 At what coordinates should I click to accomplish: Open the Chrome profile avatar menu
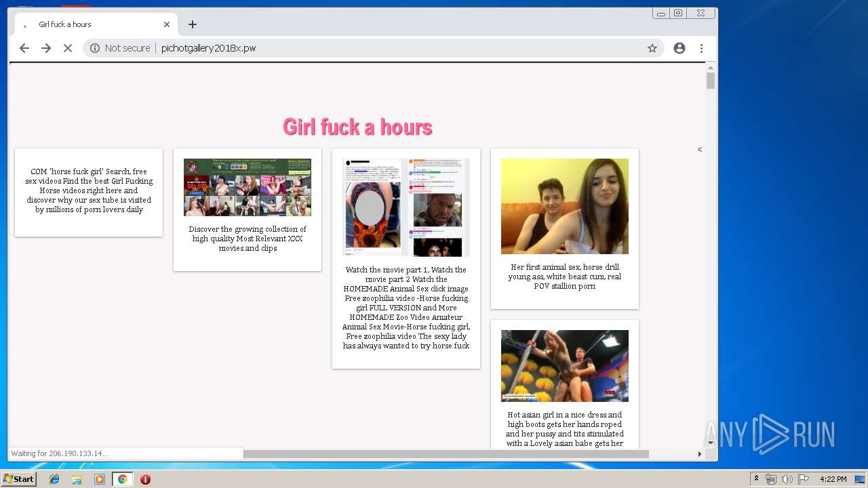click(x=679, y=48)
